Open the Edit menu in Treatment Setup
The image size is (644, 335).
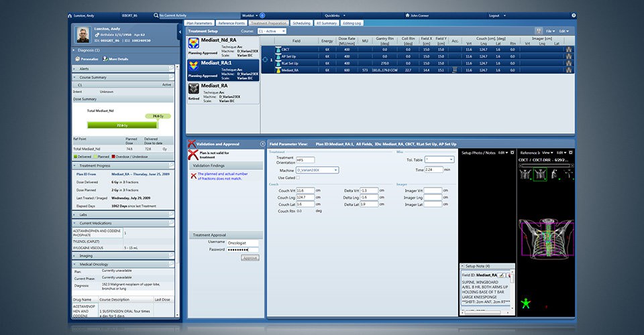coord(564,31)
